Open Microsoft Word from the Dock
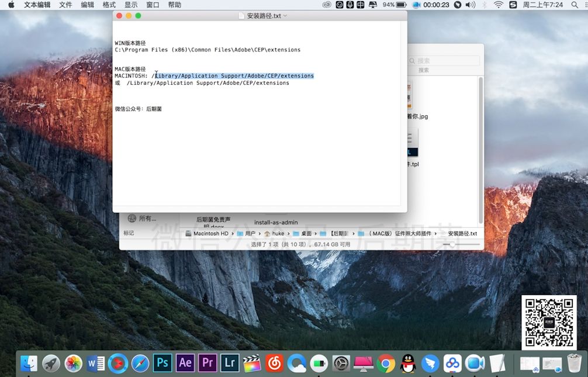The height and width of the screenshot is (377, 588). [95, 363]
